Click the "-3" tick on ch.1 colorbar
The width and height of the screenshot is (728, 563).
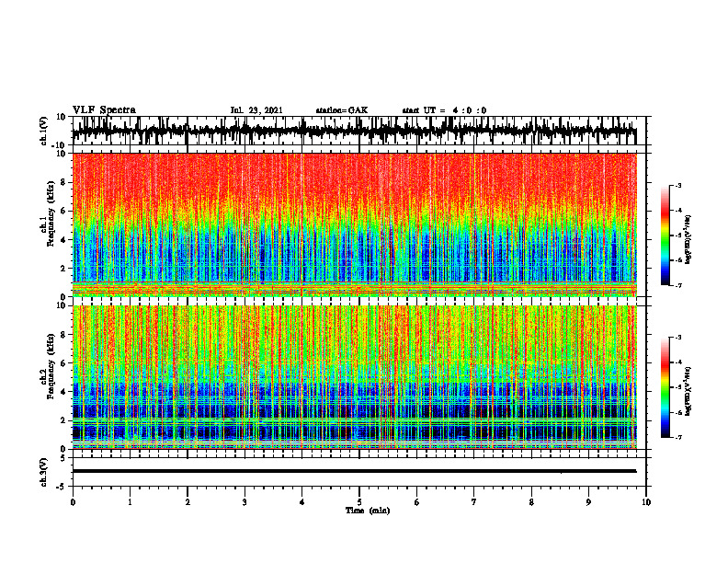[677, 185]
